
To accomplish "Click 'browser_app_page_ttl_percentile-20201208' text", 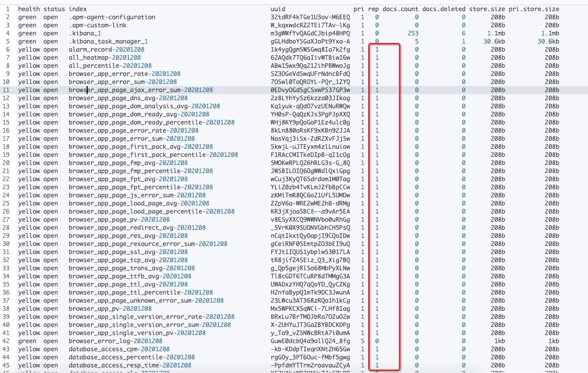I will (141, 293).
